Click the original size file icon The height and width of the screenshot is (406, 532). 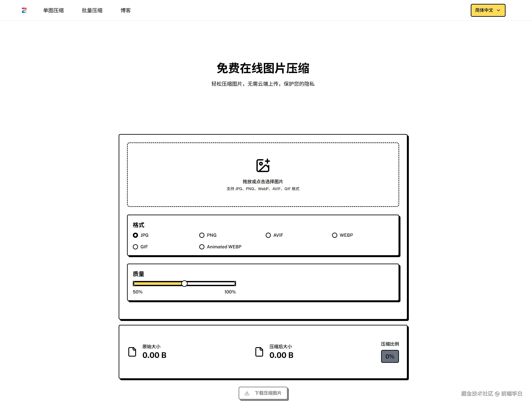click(x=132, y=352)
